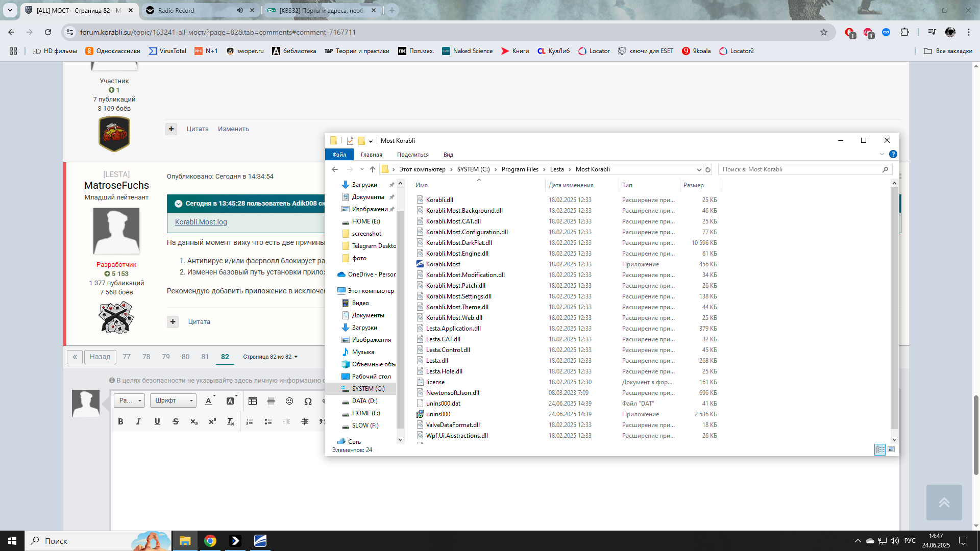Open the Chrome tab search dropdown
Viewport: 980px width, 551px height.
[x=10, y=10]
